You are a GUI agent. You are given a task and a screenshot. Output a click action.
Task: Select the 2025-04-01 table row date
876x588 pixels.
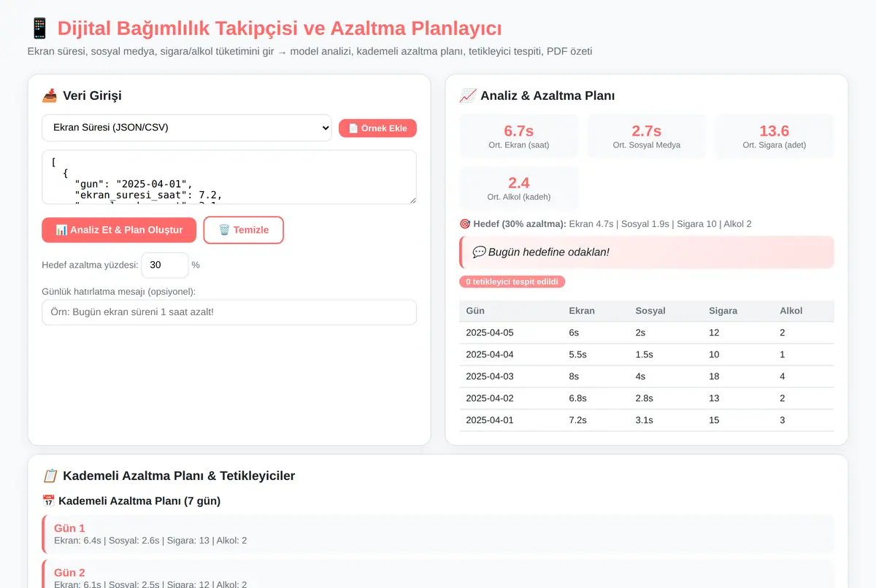(x=490, y=420)
